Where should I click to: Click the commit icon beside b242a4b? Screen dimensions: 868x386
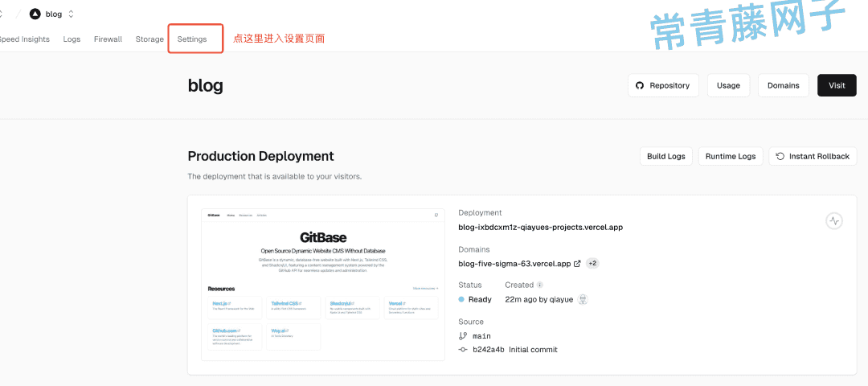click(x=463, y=350)
